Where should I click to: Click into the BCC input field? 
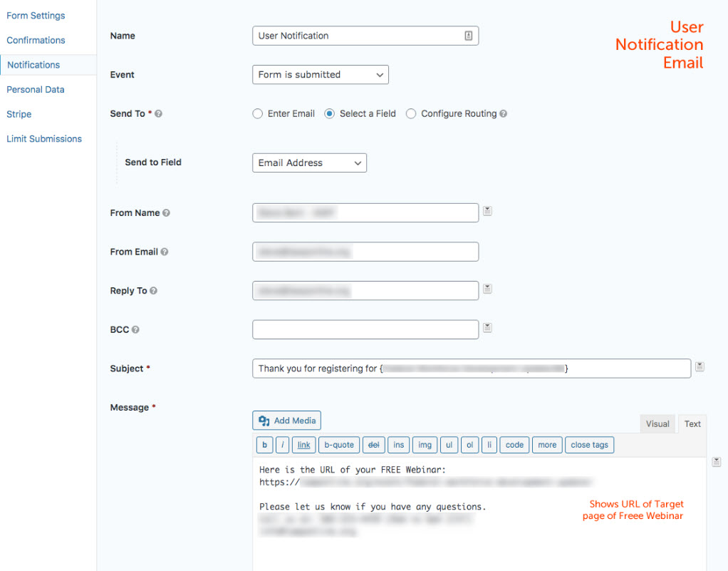point(365,329)
